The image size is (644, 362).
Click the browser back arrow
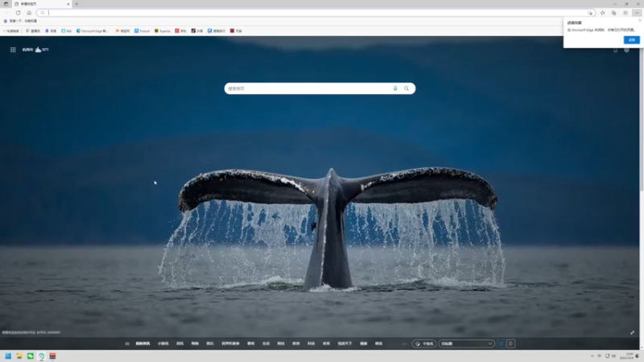click(7, 13)
